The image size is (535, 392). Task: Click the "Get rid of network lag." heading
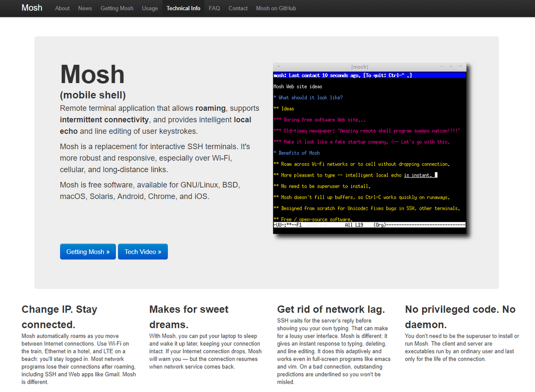[331, 309]
